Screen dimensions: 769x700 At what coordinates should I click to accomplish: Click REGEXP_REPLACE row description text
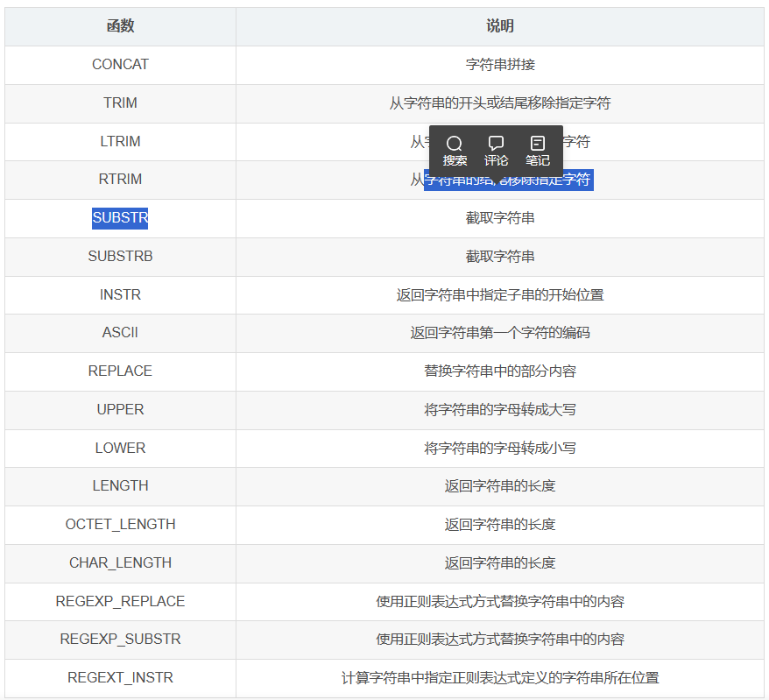500,601
